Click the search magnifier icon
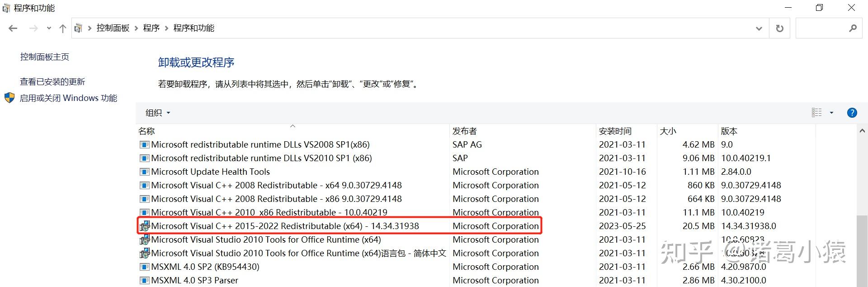The image size is (868, 287). pos(853,28)
